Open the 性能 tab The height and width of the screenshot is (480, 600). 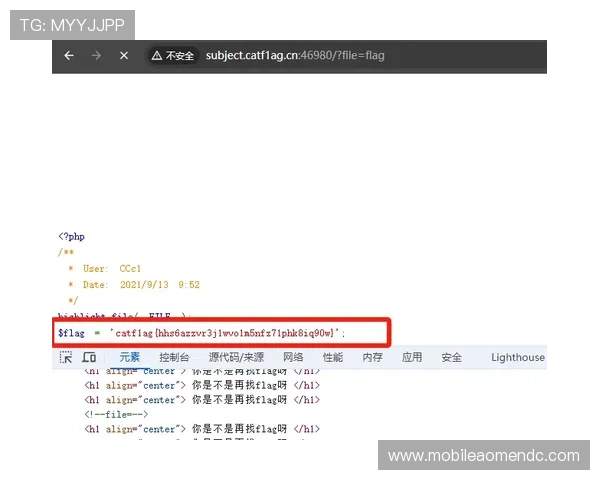tap(332, 357)
